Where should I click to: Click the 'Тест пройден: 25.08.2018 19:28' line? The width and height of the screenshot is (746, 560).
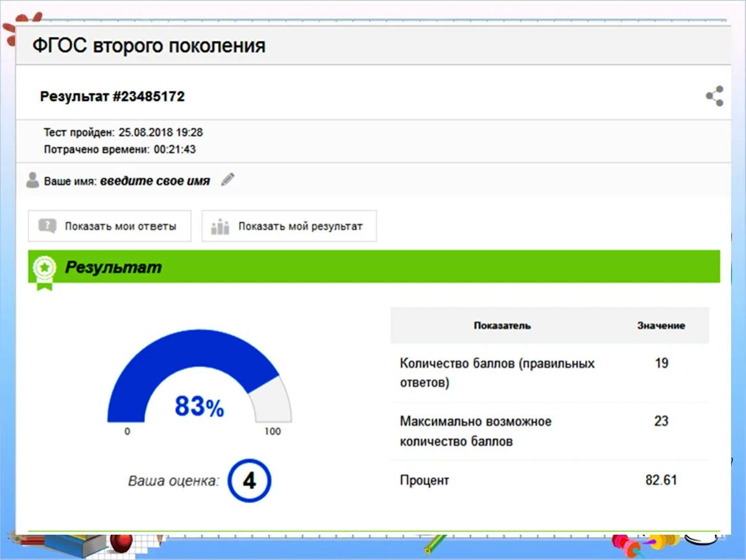(123, 132)
